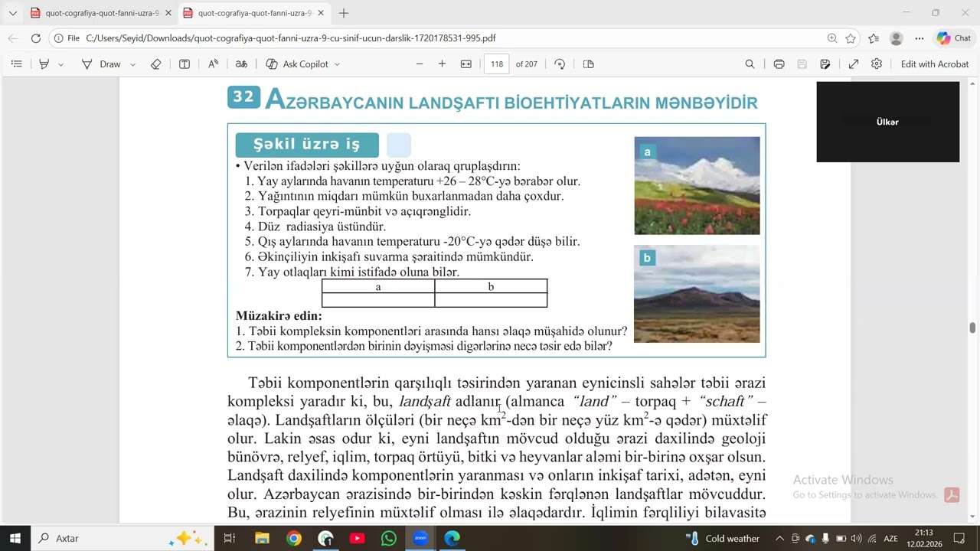This screenshot has height=551, width=980.
Task: Open Cold weather widget
Action: (723, 538)
